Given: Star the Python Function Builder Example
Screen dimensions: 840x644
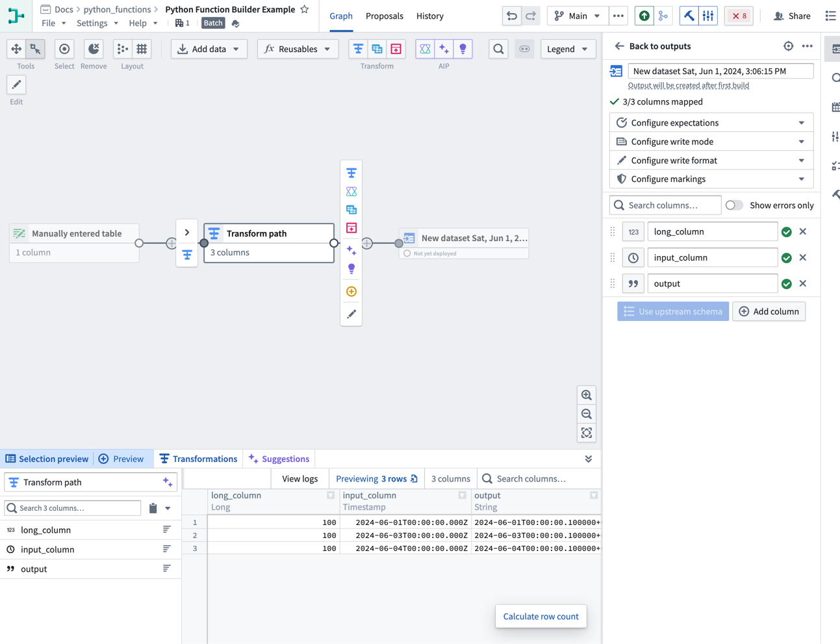Looking at the screenshot, I should click(x=304, y=9).
